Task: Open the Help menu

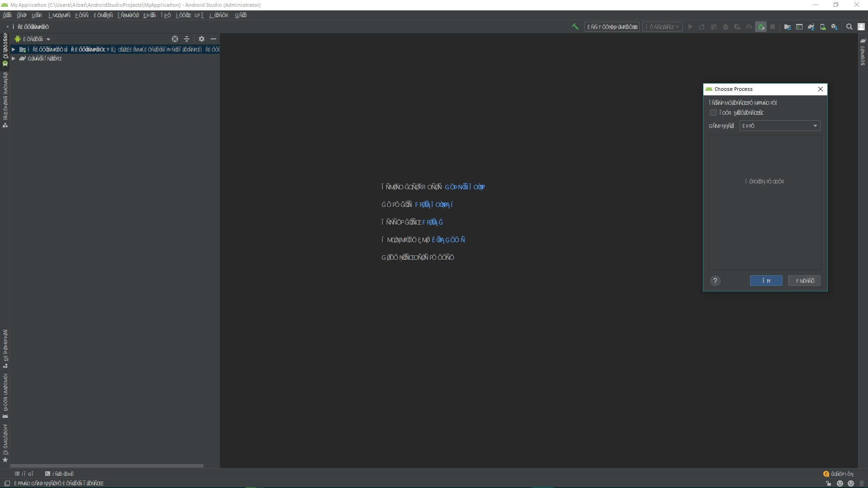Action: (x=241, y=15)
